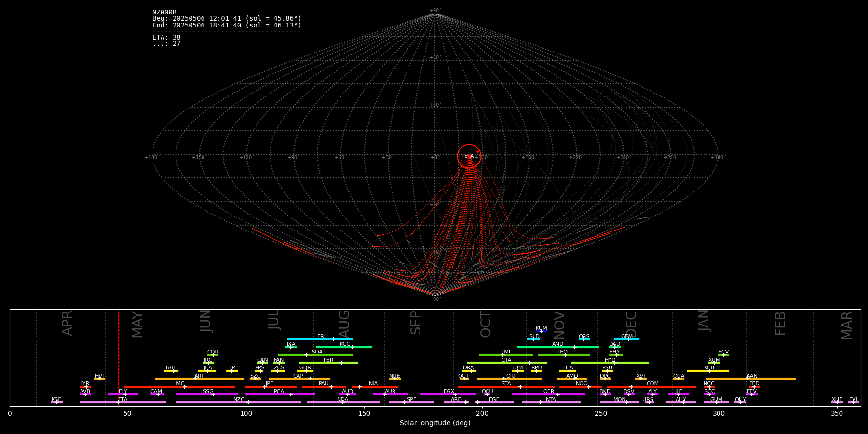Screen dimensions: 868x434
Task: Click the AUG month label
Action: [x=344, y=325]
